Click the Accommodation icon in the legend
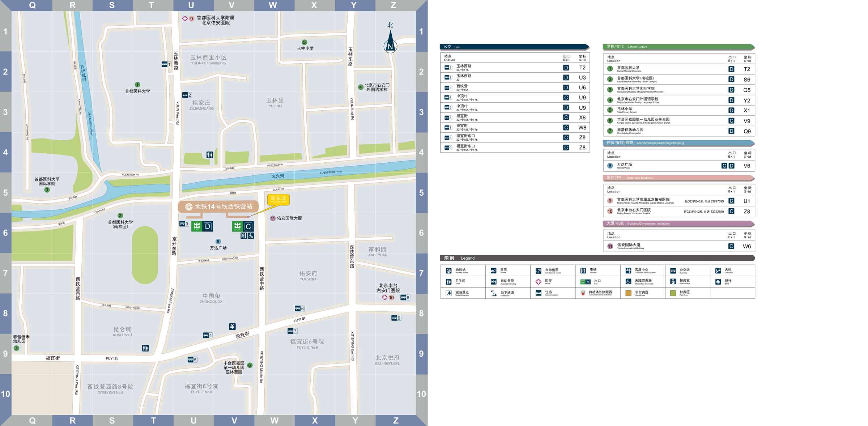Image resolution: width=868 pixels, height=426 pixels. (538, 293)
